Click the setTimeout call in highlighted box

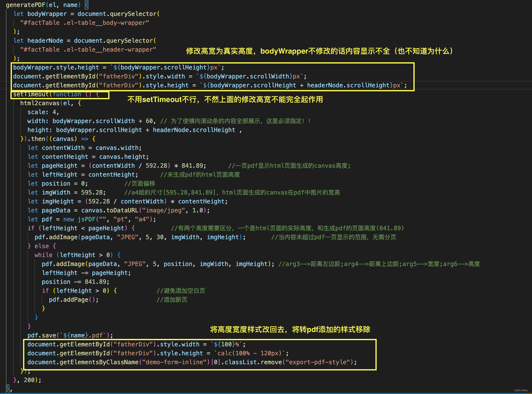31,94
